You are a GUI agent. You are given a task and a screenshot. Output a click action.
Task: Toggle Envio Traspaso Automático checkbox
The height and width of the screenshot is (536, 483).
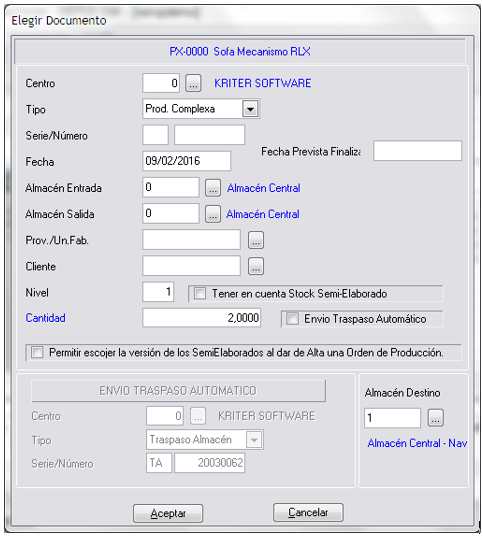292,319
